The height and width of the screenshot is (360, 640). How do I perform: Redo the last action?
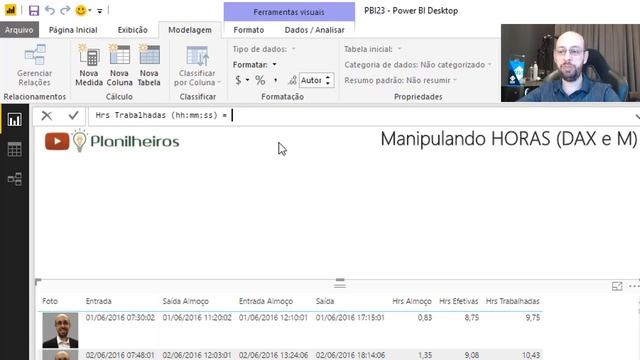65,10
